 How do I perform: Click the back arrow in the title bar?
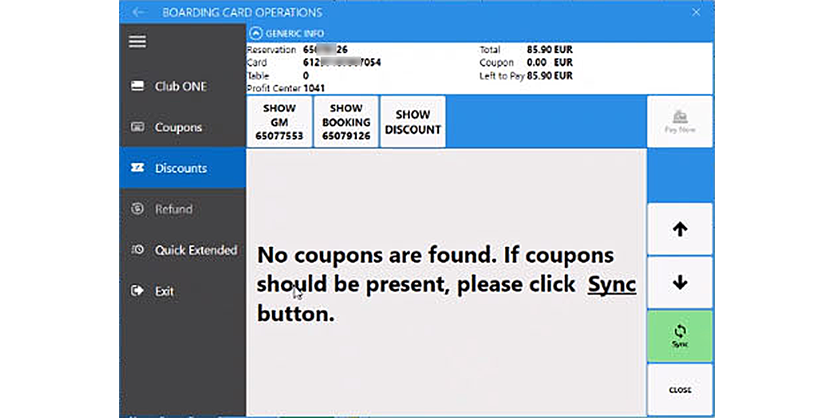(139, 12)
